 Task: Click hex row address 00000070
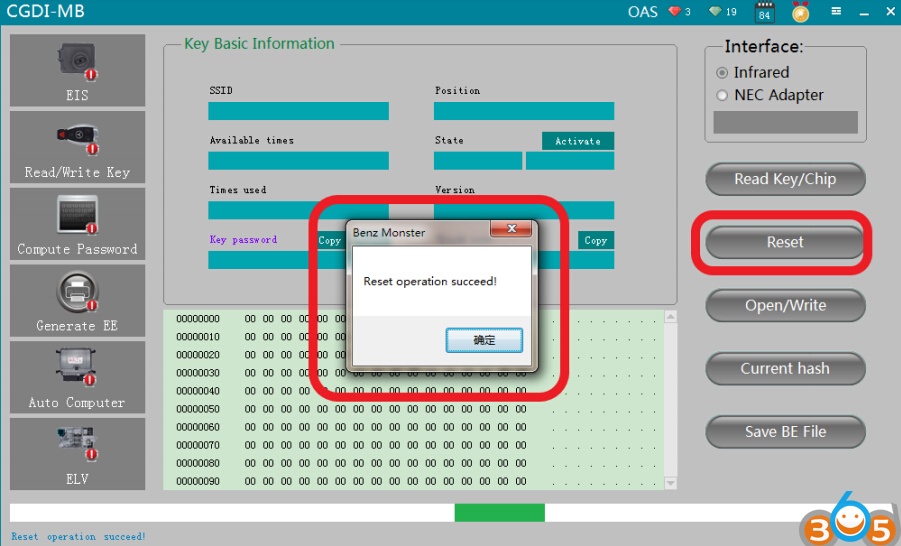point(198,445)
